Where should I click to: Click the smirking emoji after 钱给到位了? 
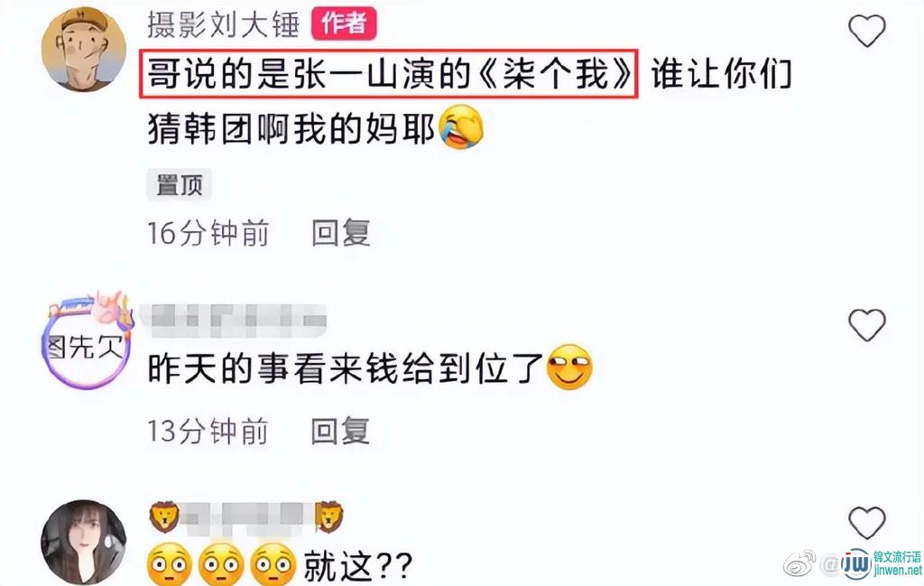click(569, 367)
